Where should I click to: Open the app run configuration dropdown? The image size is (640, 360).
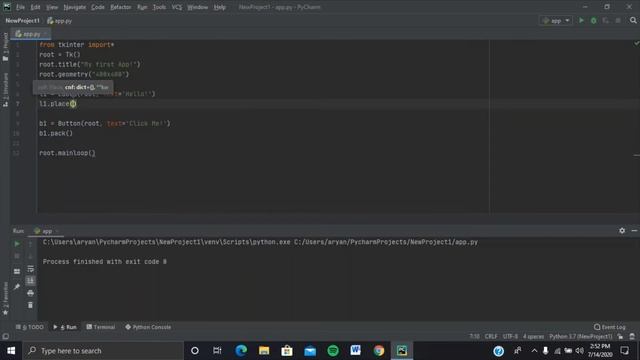[x=556, y=20]
